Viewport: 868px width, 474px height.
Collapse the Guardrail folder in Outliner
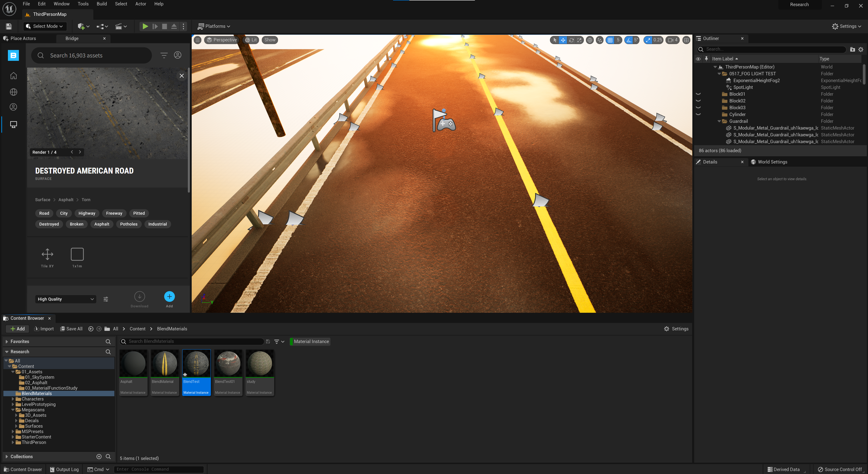[x=719, y=121]
